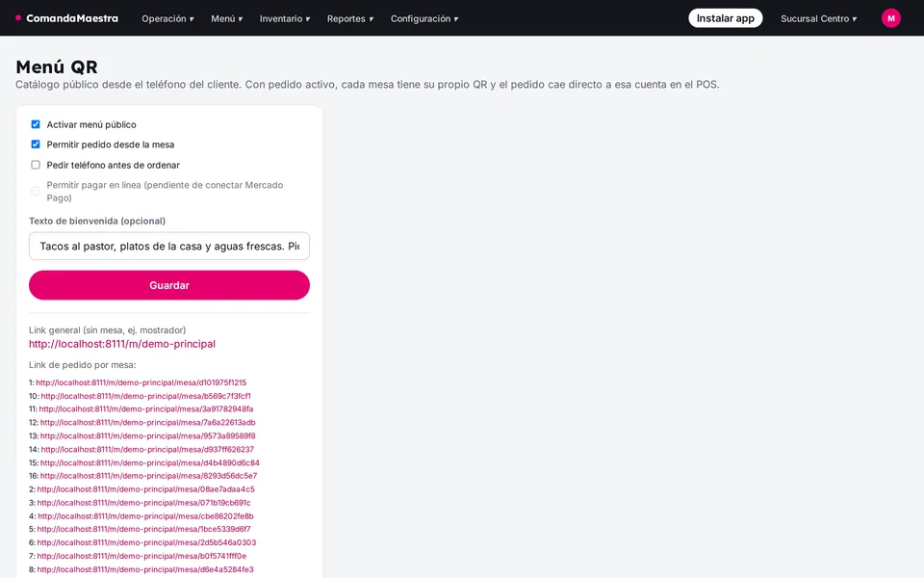Open the mesa 13 order link
The height and width of the screenshot is (578, 924).
tap(148, 436)
